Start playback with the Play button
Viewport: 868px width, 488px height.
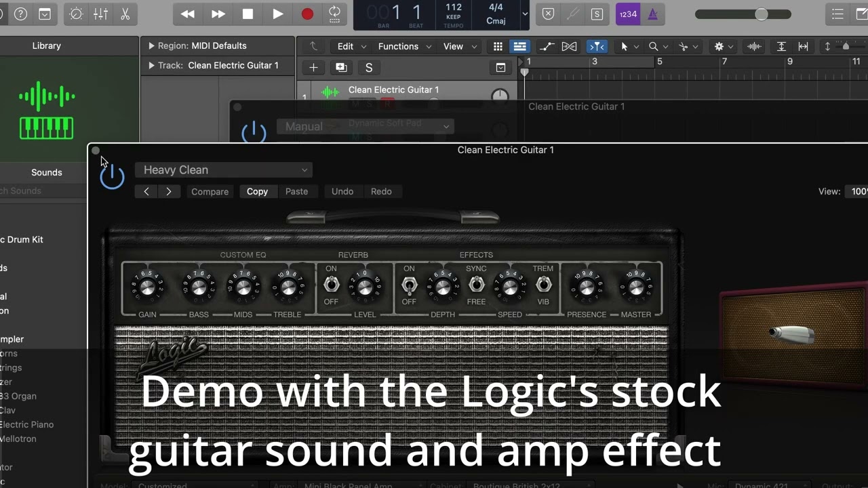[x=277, y=14]
